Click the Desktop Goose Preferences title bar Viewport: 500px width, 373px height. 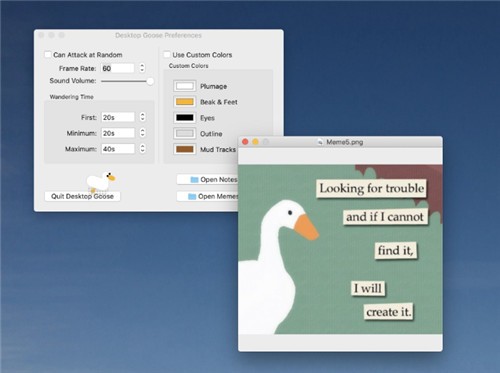point(159,35)
